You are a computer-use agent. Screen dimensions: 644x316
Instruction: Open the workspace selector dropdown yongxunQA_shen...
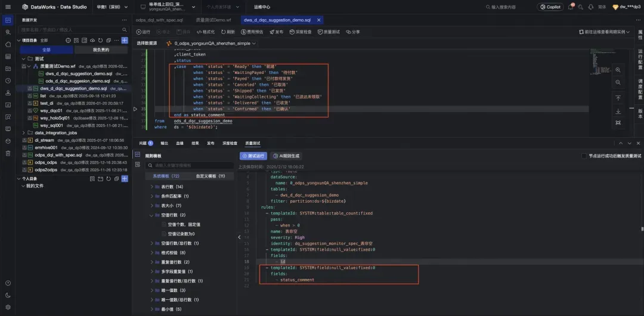[x=167, y=7]
